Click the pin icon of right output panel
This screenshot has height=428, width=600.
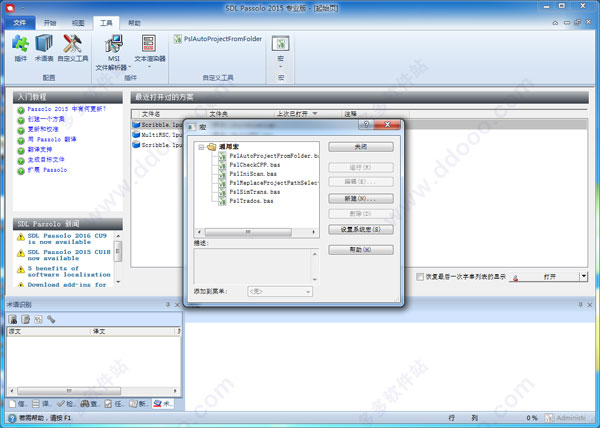tap(580, 304)
